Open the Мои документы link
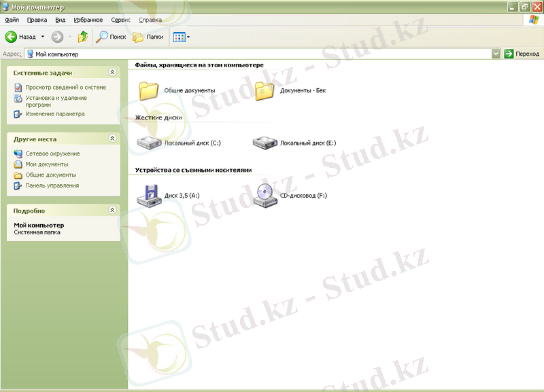Screen dimensions: 544x392 click(x=47, y=164)
